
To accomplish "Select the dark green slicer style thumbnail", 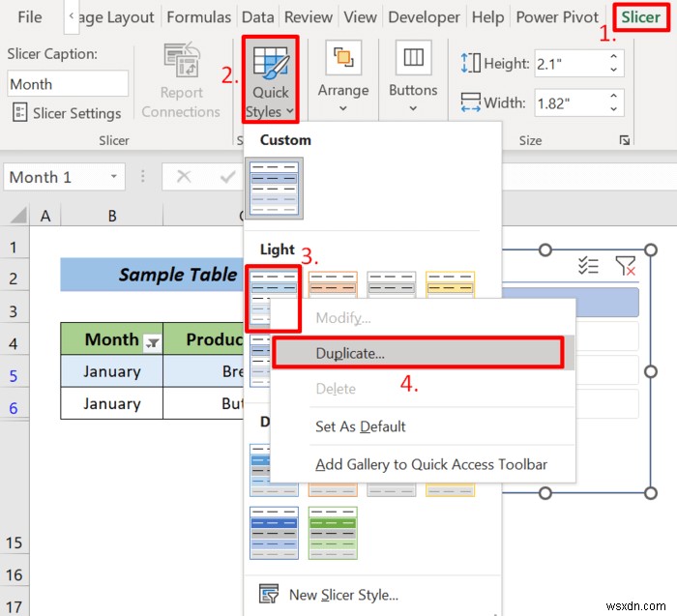I will [x=333, y=533].
